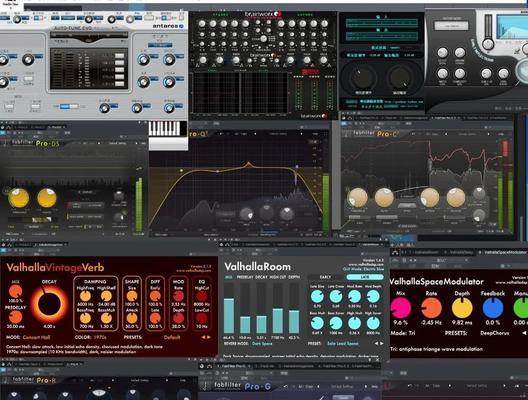Image resolution: width=528 pixels, height=400 pixels.
Task: Switch to the EARLY tab in ValhallaRoom
Action: coord(325,277)
